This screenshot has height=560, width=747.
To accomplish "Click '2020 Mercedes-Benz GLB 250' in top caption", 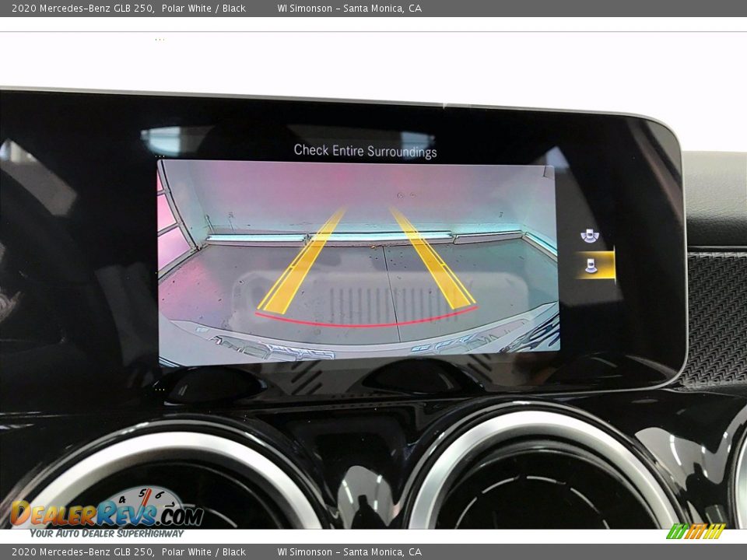I will click(x=83, y=8).
